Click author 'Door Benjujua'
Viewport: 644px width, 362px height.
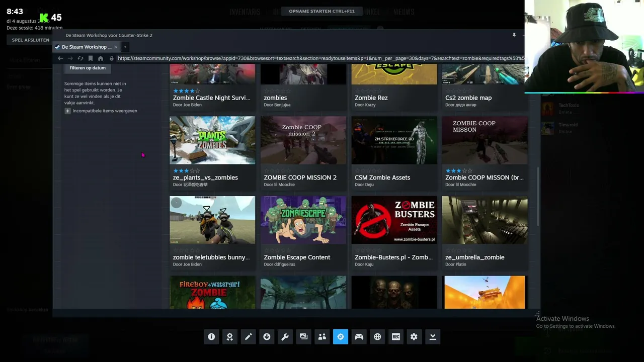pyautogui.click(x=277, y=105)
